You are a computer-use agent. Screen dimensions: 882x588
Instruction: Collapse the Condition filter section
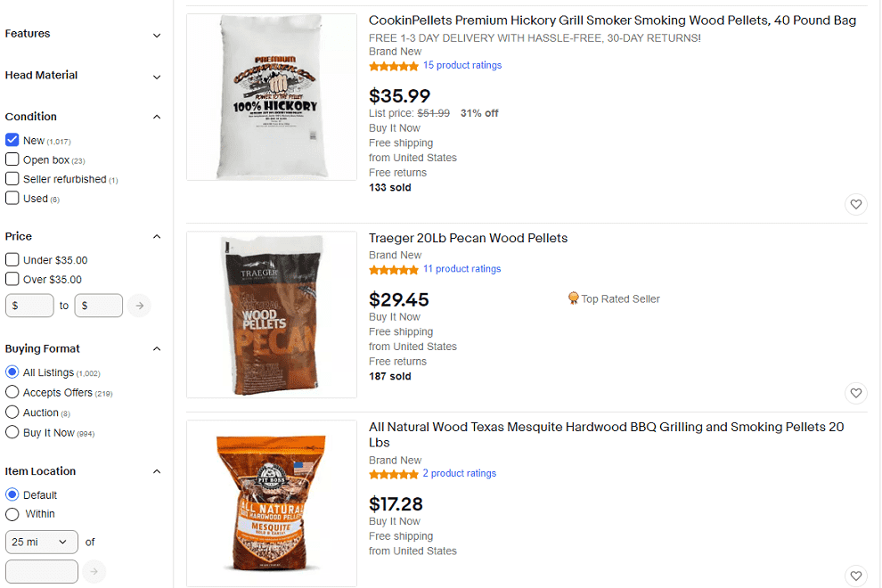coord(83,117)
